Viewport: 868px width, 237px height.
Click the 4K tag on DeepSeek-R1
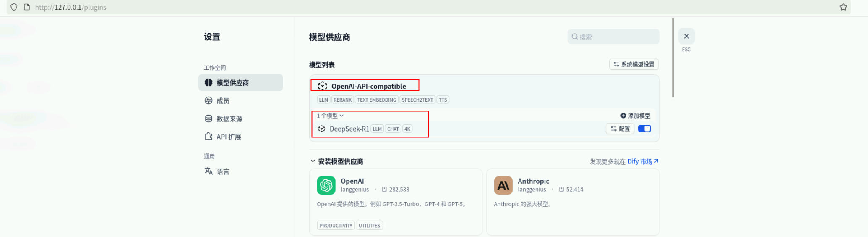[x=407, y=129]
